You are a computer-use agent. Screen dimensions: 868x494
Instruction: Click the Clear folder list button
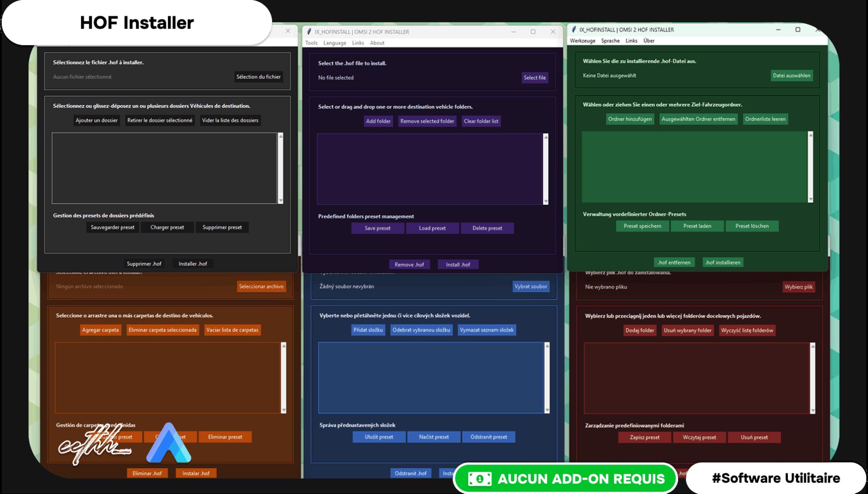click(x=481, y=121)
